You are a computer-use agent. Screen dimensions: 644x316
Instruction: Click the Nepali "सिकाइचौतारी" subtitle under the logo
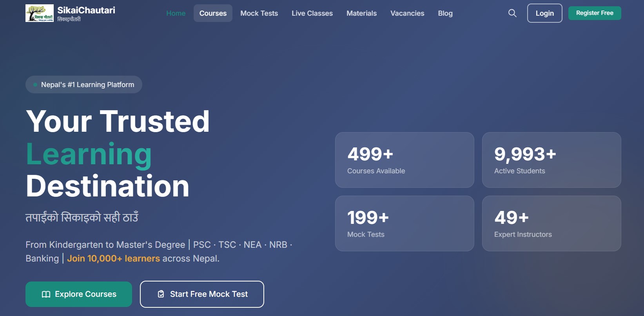[x=69, y=19]
